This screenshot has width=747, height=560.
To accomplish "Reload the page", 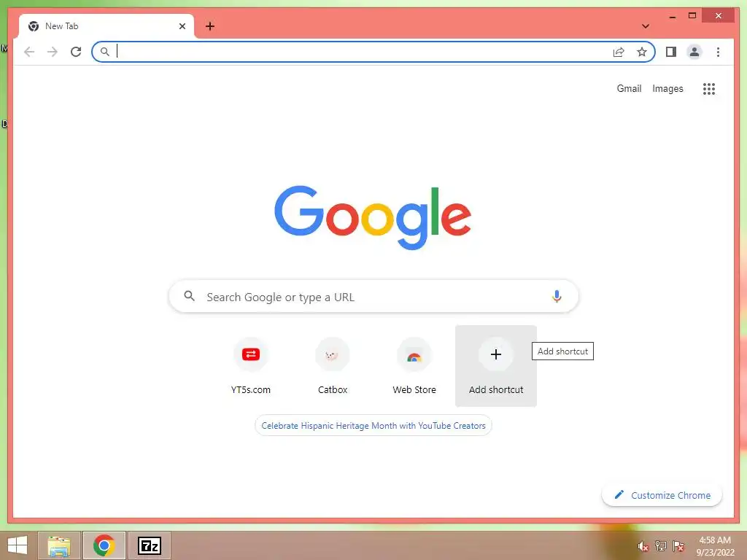I will click(76, 52).
